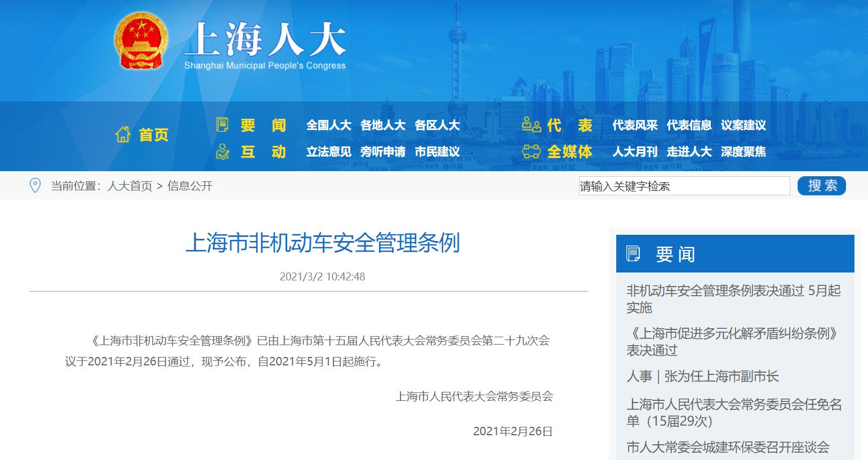Open the 人大月刊 page

tap(635, 152)
